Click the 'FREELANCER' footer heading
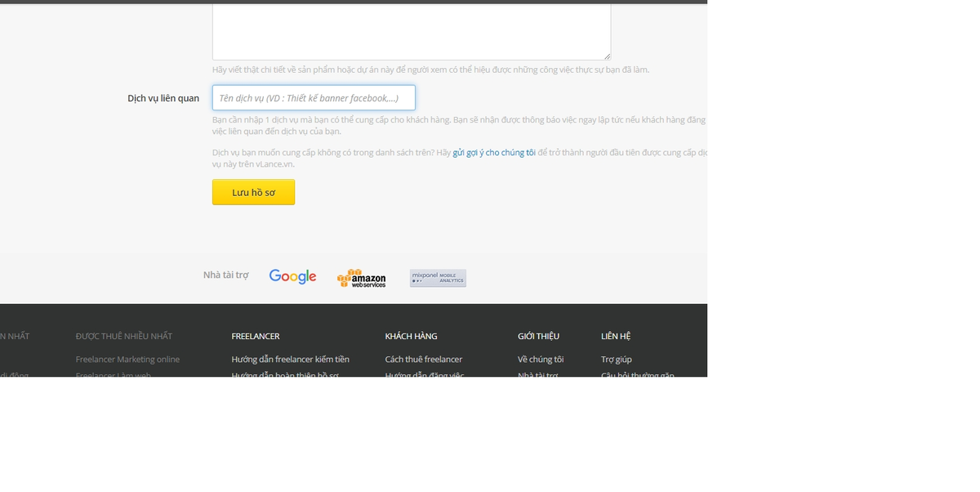This screenshot has width=980, height=492. point(256,336)
